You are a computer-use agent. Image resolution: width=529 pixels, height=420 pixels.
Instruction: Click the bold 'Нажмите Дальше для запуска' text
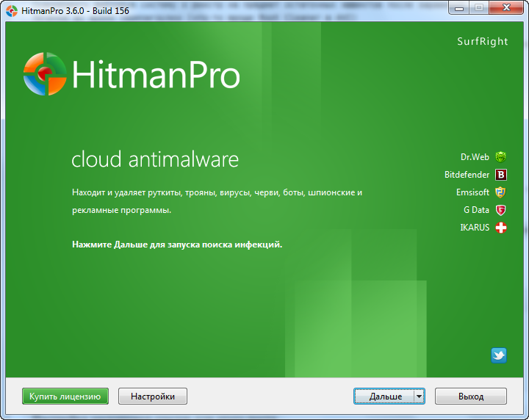177,245
